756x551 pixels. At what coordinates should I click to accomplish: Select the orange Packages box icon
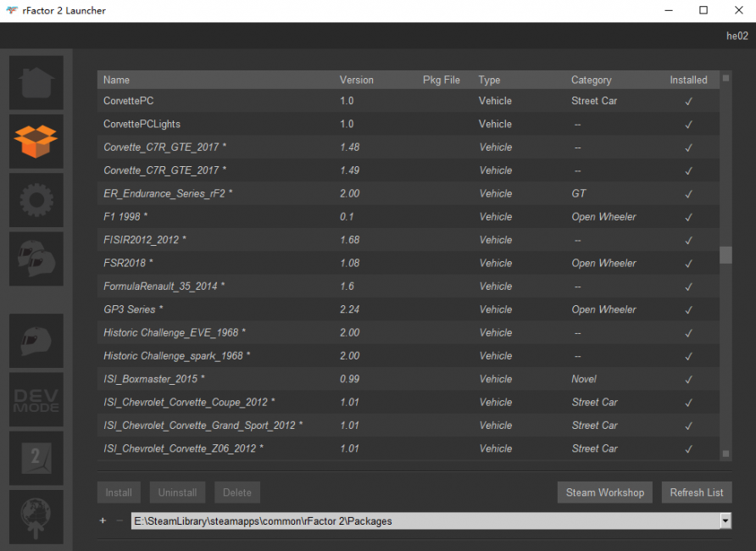coord(36,142)
